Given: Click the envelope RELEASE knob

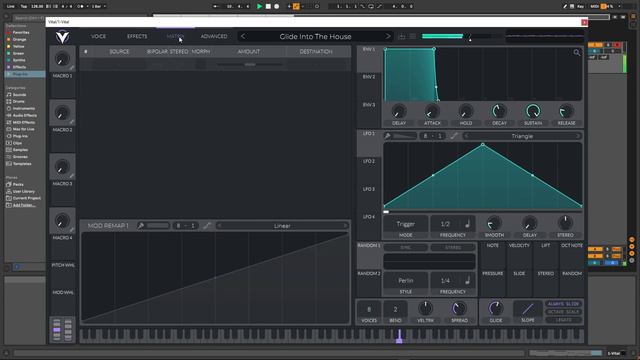Looking at the screenshot, I should (x=566, y=111).
